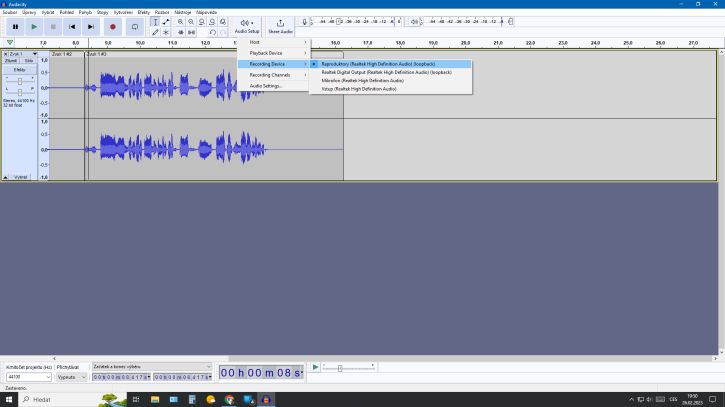
Task: Click the Zoom toggle icon
Action: pyautogui.click(x=222, y=22)
